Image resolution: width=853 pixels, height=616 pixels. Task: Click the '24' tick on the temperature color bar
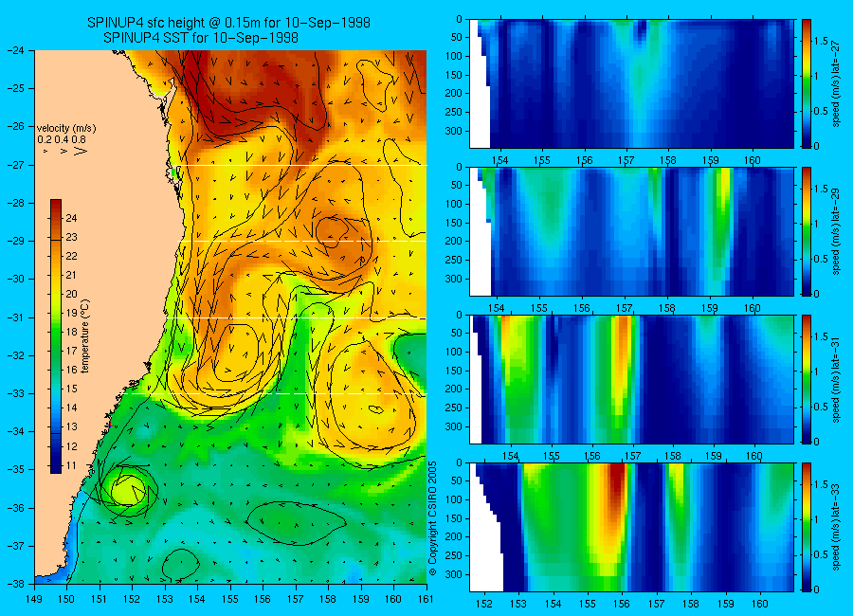coord(71,218)
